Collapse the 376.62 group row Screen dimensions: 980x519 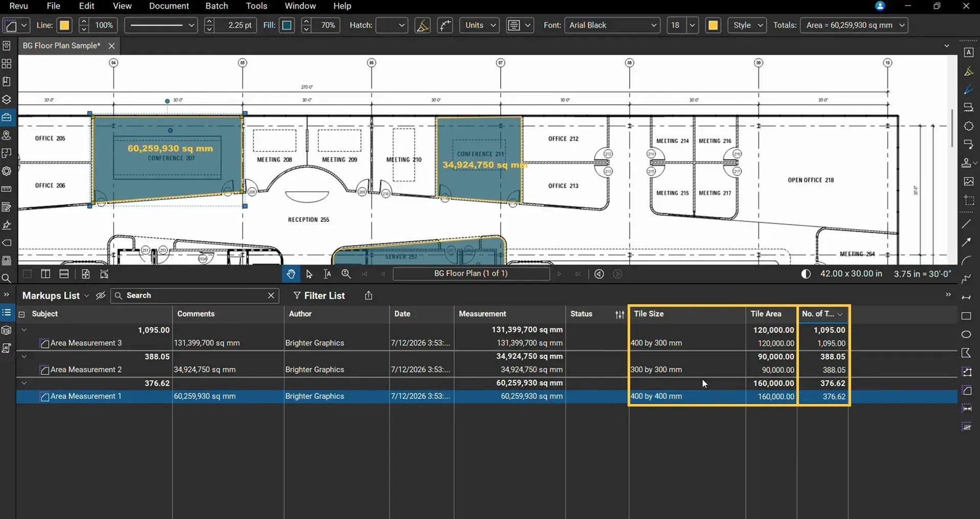point(24,383)
